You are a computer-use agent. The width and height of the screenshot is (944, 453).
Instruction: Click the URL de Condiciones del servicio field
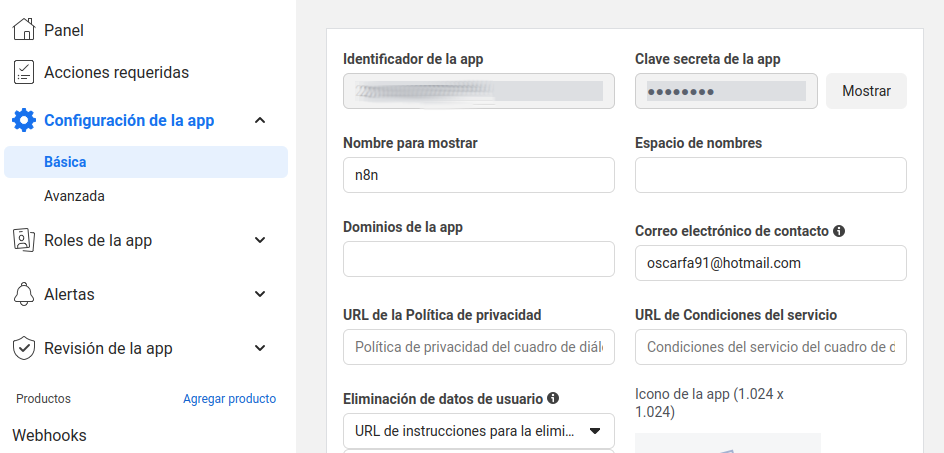771,347
